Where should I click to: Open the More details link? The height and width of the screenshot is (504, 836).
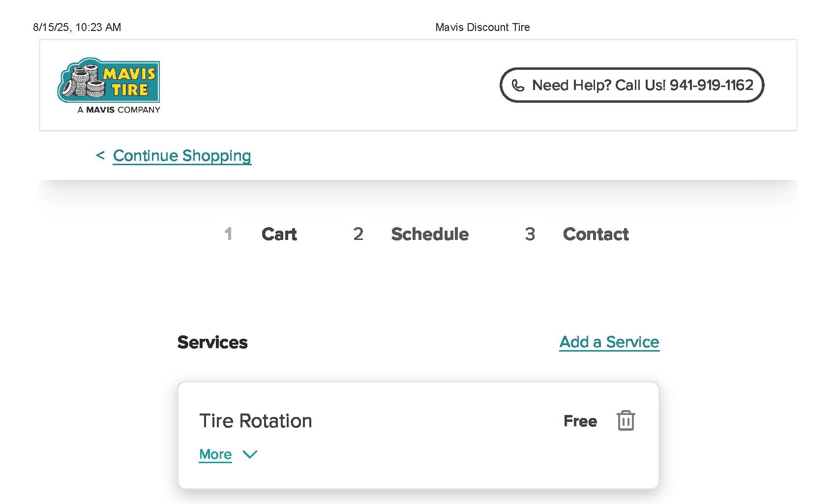[x=215, y=454]
